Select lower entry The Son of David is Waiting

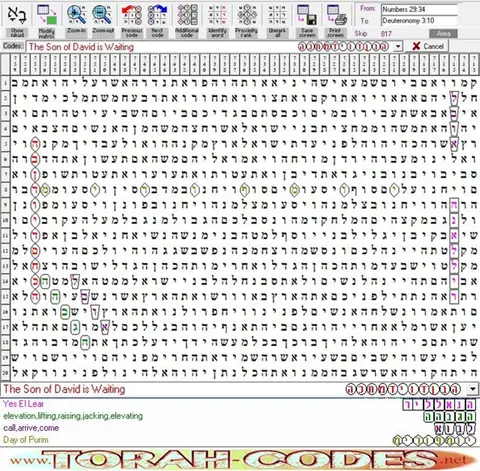pyautogui.click(x=64, y=389)
